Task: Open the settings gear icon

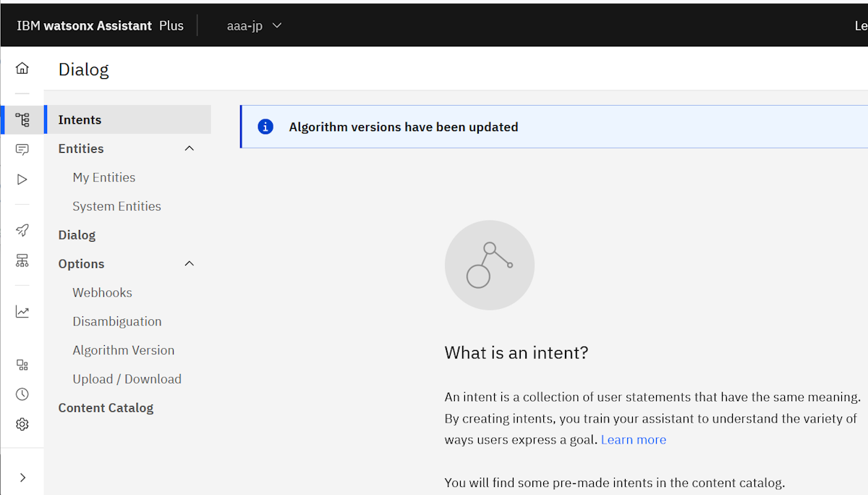Action: (x=22, y=424)
